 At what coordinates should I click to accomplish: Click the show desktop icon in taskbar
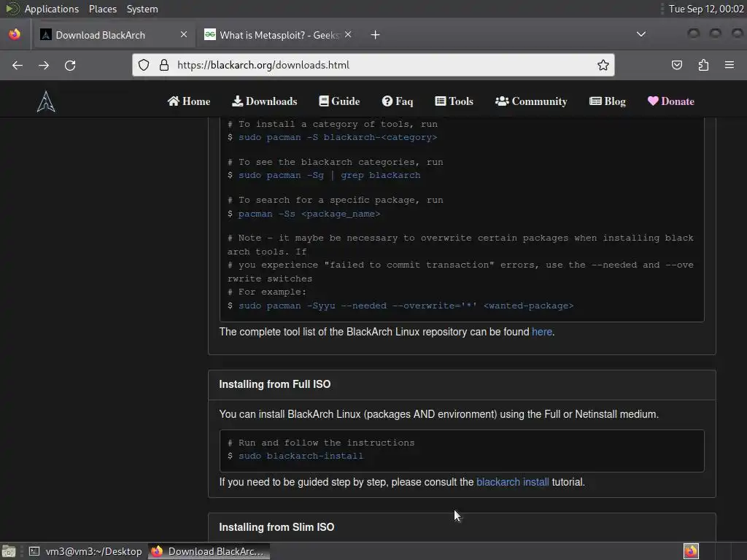(x=9, y=551)
